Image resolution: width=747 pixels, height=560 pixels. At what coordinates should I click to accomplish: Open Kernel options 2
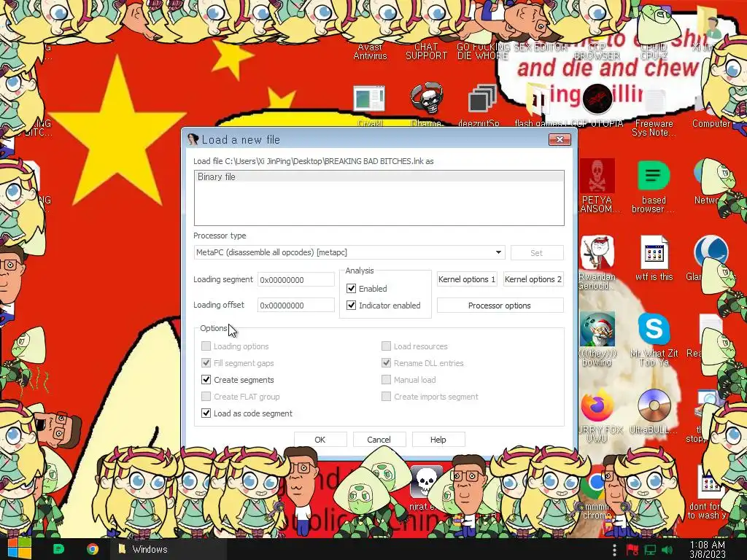click(533, 279)
